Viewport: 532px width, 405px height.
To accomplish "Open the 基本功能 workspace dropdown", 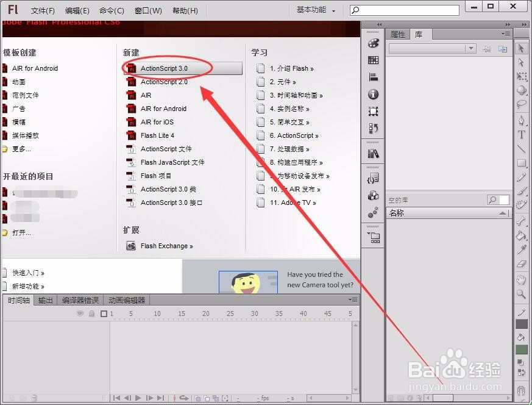I will pyautogui.click(x=316, y=10).
